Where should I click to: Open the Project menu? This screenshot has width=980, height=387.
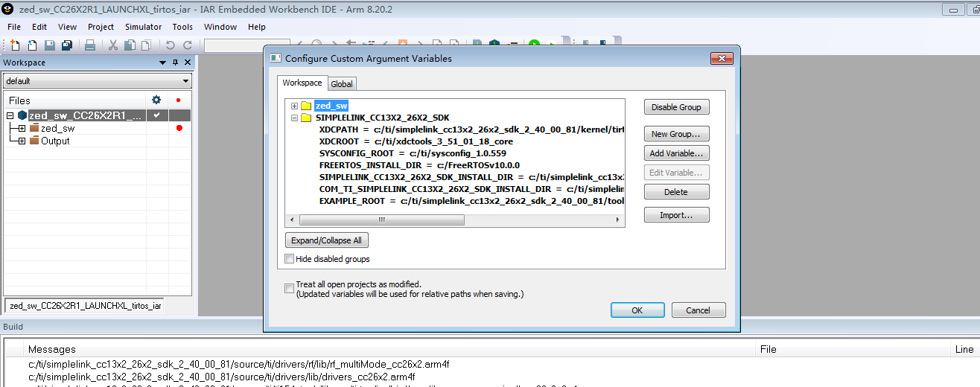(101, 27)
